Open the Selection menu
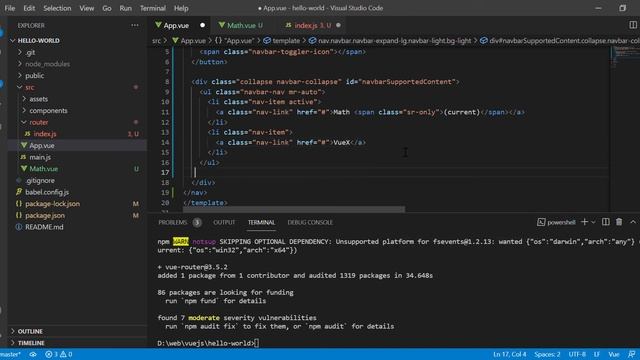The height and width of the screenshot is (360, 640). 57,8
